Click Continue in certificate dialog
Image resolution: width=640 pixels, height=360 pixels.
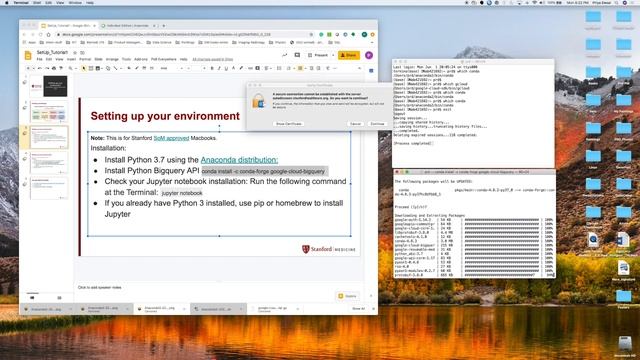click(x=377, y=124)
